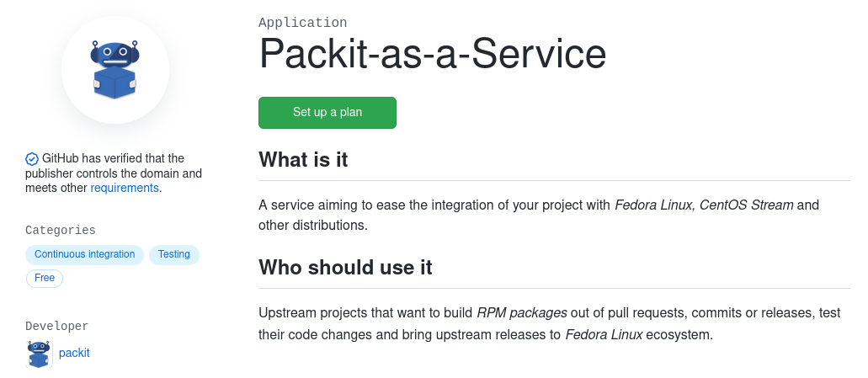Click the Categories sidebar label
The width and height of the screenshot is (868, 378).
pyautogui.click(x=61, y=230)
